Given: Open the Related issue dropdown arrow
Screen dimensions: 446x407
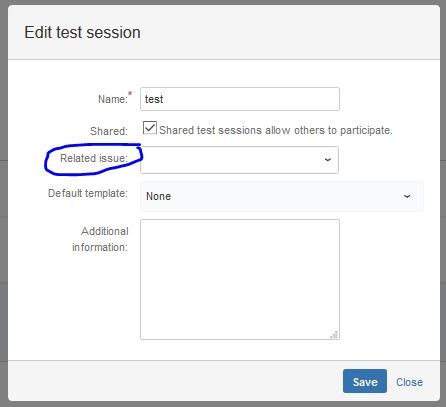Looking at the screenshot, I should tap(328, 160).
